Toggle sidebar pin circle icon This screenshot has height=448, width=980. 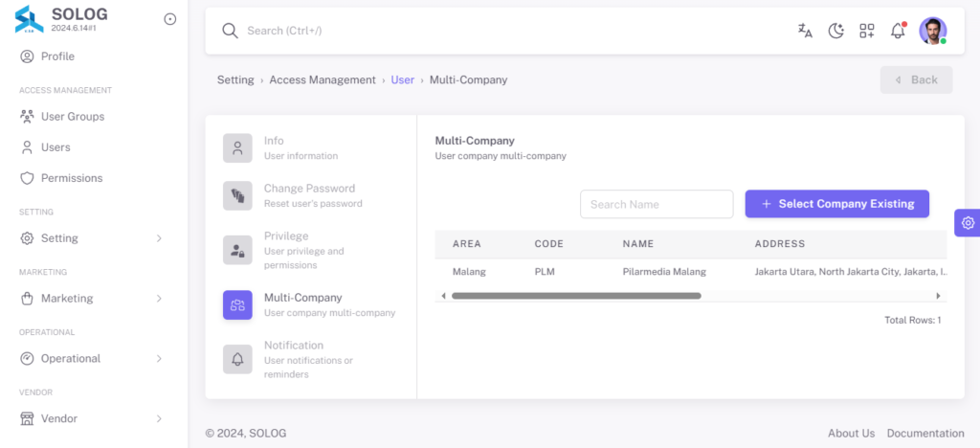170,19
